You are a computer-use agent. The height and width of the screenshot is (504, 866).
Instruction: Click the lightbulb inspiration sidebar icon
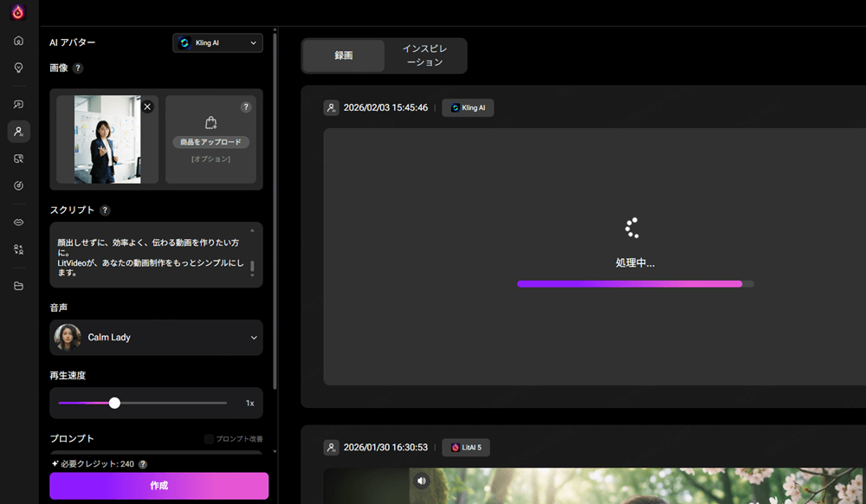pos(18,68)
